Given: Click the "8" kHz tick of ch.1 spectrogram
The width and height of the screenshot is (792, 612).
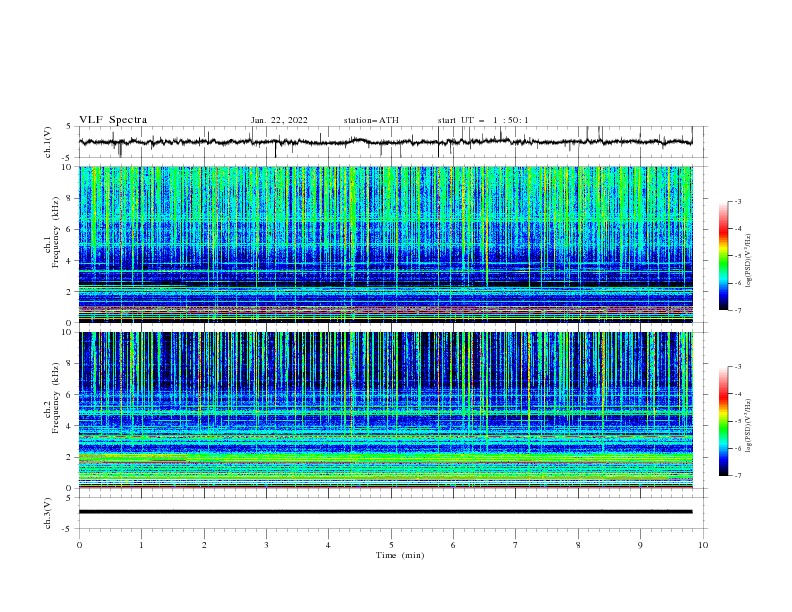Looking at the screenshot, I should click(71, 198).
